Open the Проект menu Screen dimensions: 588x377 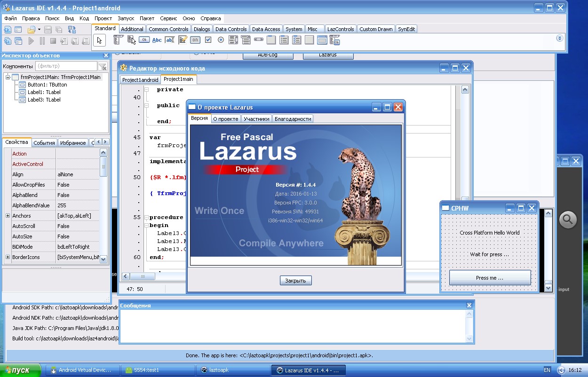click(x=103, y=18)
